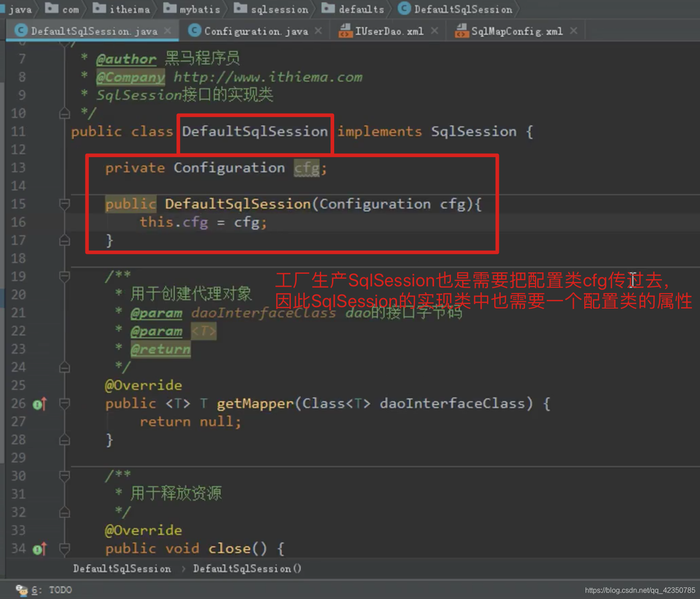Switch to the SqlMapConfig.xml tab
700x599 pixels.
[x=517, y=31]
